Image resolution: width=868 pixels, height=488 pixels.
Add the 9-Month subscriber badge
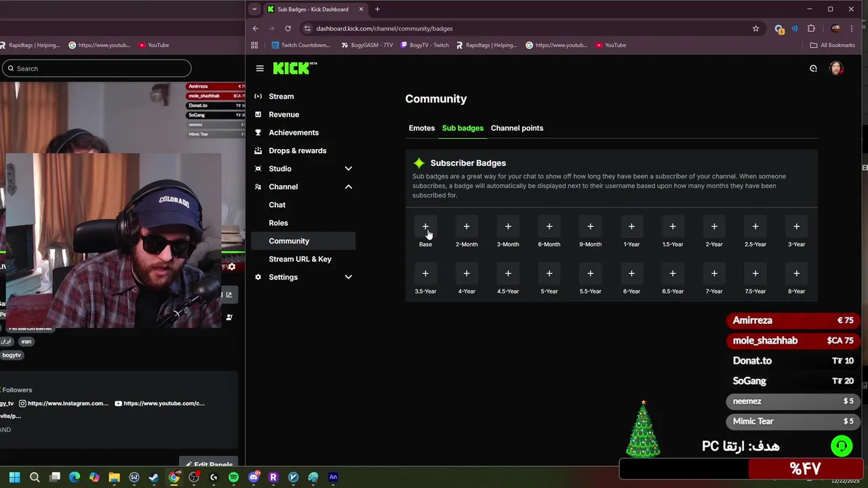pos(590,226)
